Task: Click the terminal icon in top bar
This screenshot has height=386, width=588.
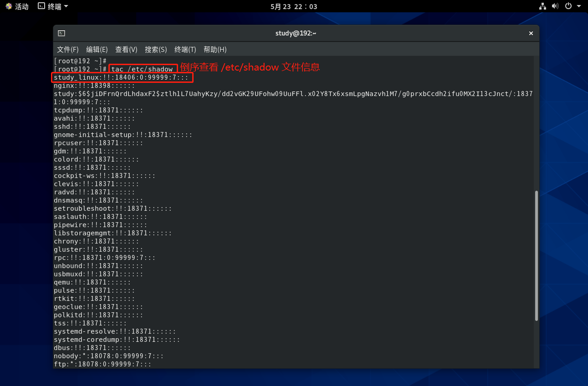Action: click(x=41, y=6)
